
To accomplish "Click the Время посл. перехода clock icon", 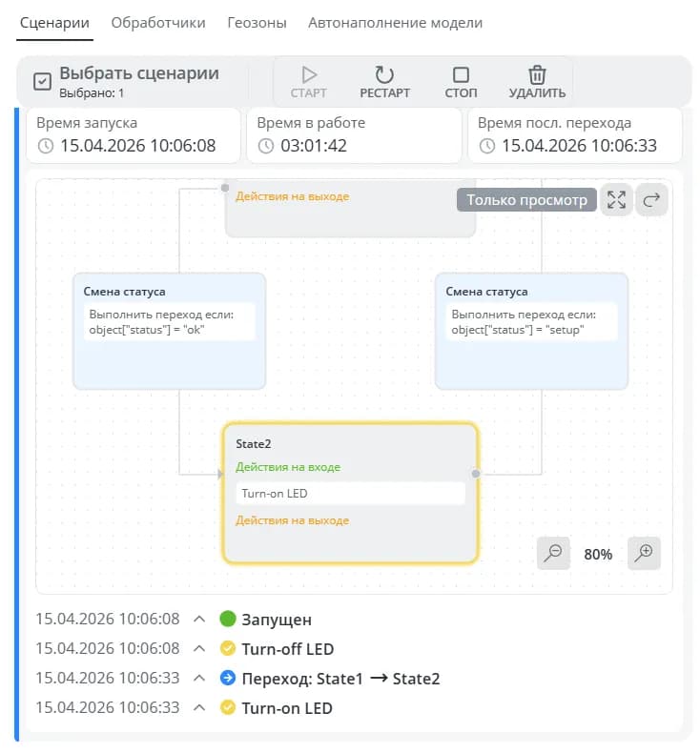I will click(487, 146).
